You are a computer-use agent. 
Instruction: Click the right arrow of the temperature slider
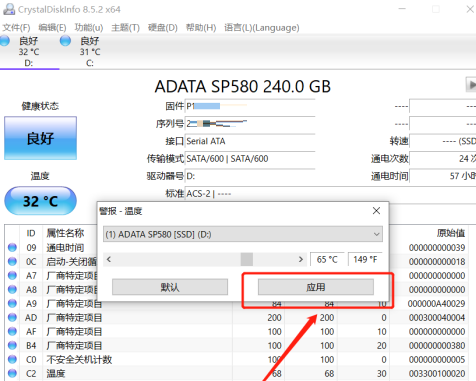[301, 259]
